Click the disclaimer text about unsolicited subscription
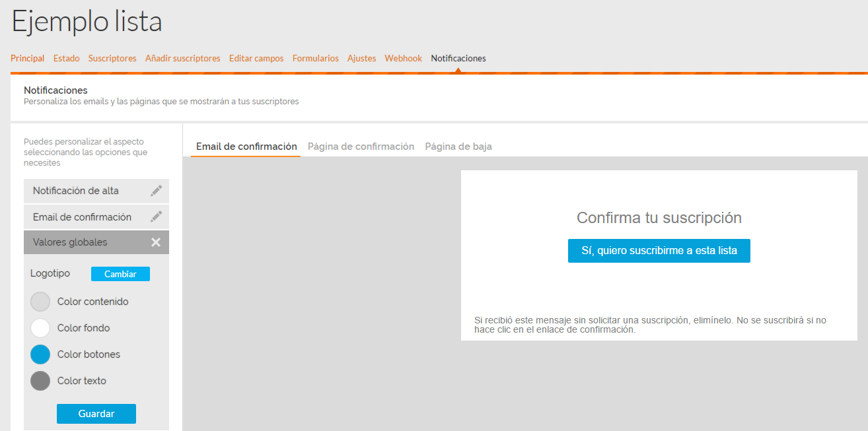868x431 pixels. [650, 325]
